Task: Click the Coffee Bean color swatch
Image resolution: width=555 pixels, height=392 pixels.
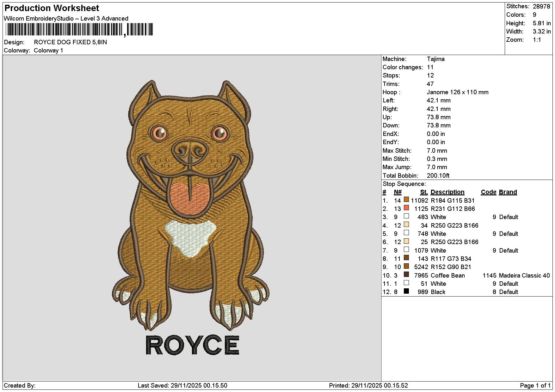Action: (406, 274)
